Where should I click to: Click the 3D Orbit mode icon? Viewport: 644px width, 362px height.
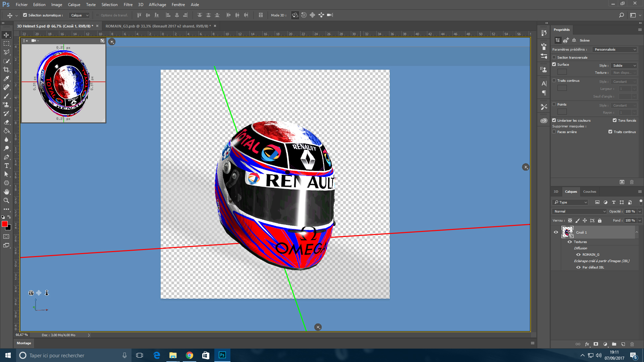[295, 15]
